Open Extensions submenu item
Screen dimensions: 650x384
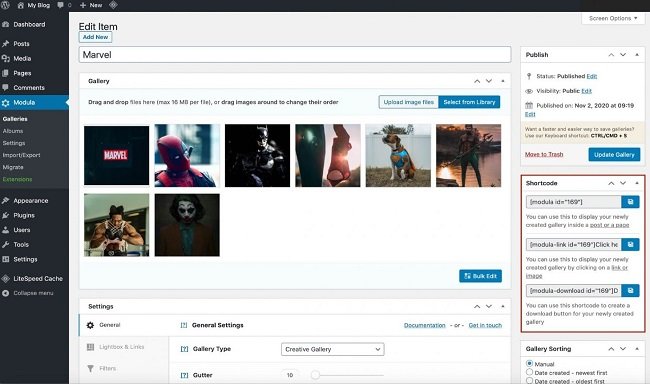[17, 179]
